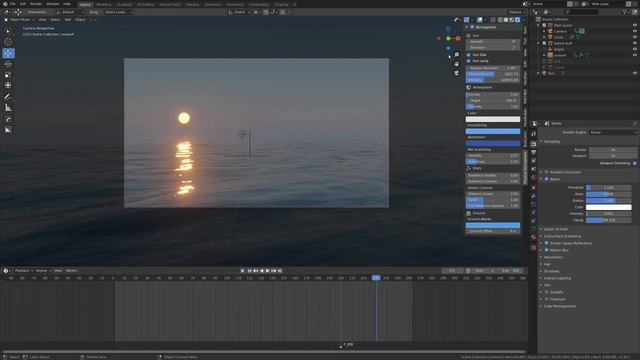The width and height of the screenshot is (640, 360).
Task: Toggle the Sun Lamp checkbox
Action: 469,61
